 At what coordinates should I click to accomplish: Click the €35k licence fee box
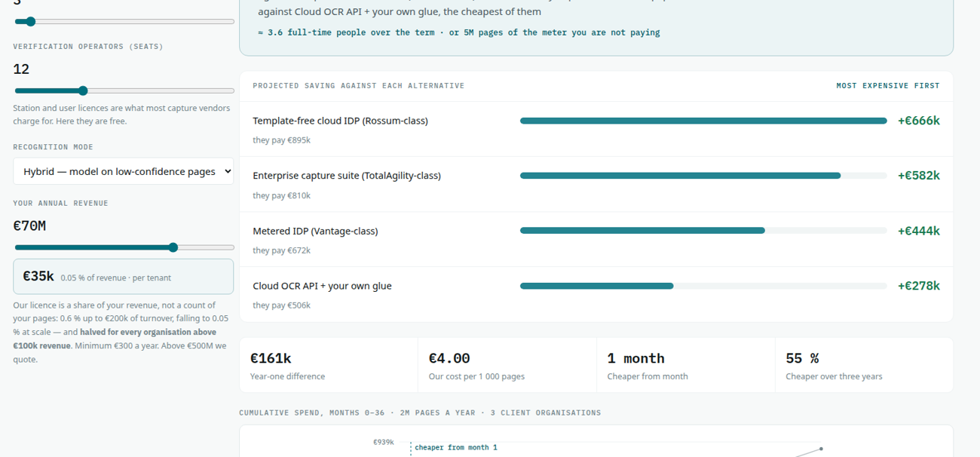point(124,277)
